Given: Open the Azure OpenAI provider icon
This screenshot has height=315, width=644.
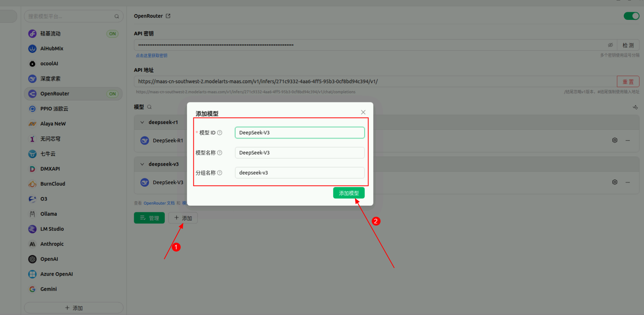Looking at the screenshot, I should point(32,274).
